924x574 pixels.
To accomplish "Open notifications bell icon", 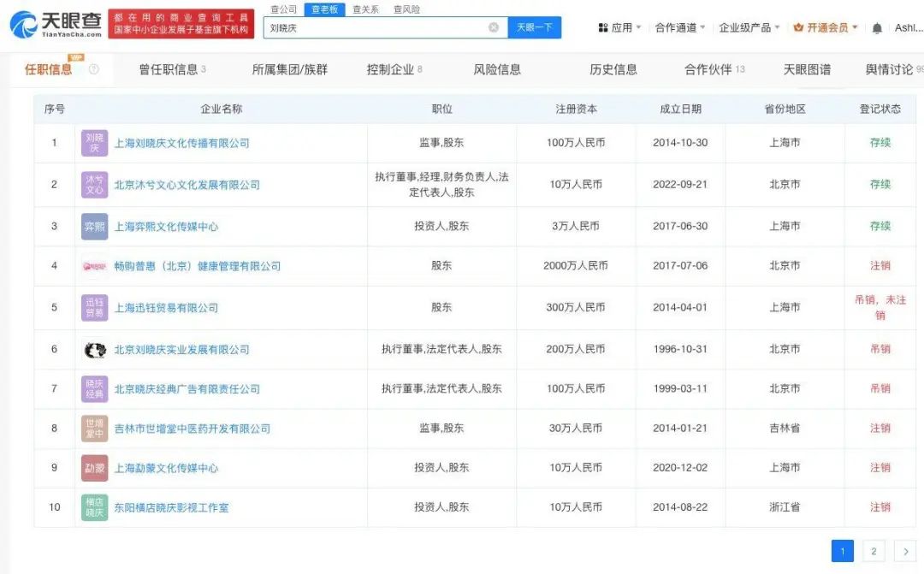I will tap(877, 28).
